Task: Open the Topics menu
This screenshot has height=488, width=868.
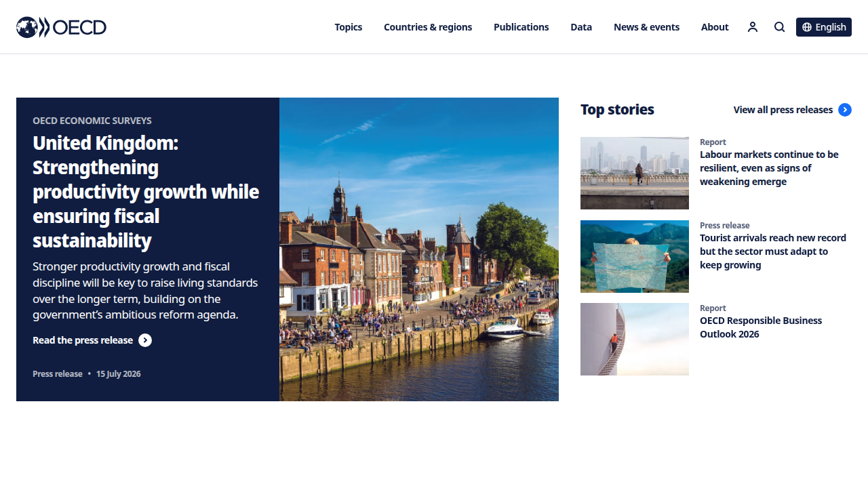Action: [349, 27]
